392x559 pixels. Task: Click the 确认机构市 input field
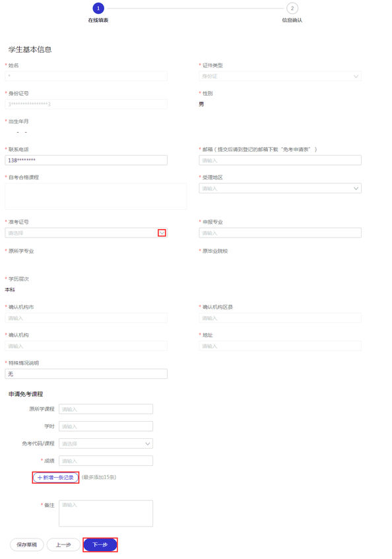pos(86,317)
